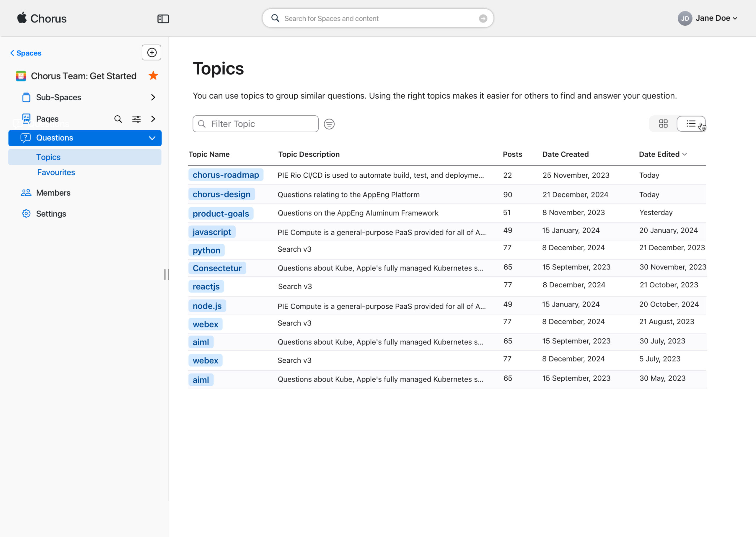Expand Sub-Spaces chevron
The height and width of the screenshot is (537, 756).
(x=153, y=97)
